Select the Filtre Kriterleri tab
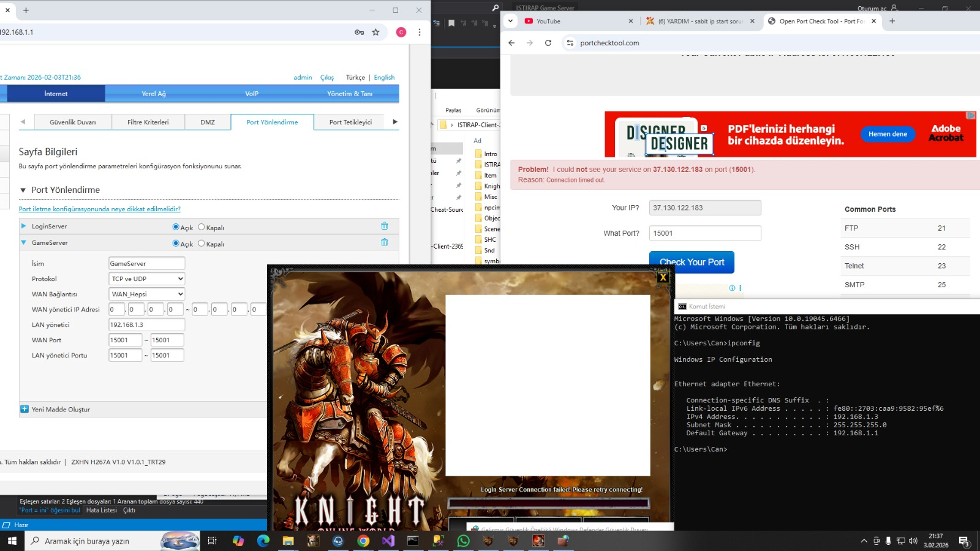Screen dimensions: 980x551 click(x=148, y=122)
